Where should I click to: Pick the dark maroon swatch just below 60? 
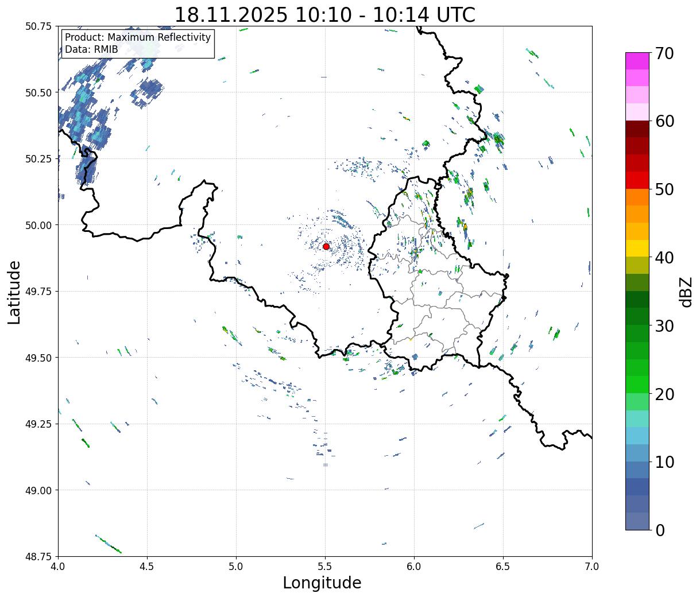(637, 129)
